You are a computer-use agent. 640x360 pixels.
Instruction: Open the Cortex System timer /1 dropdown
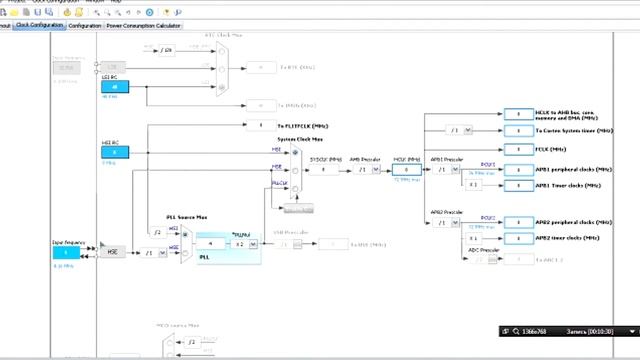pyautogui.click(x=468, y=130)
